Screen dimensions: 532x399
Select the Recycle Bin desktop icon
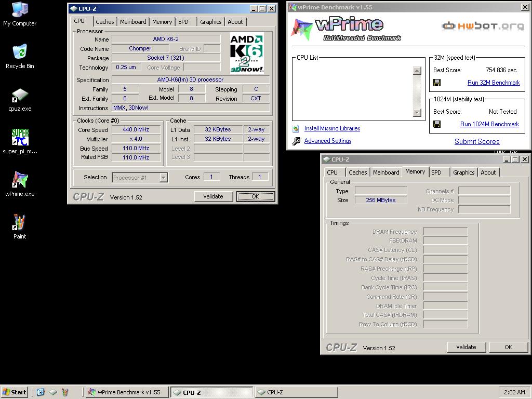tap(20, 57)
